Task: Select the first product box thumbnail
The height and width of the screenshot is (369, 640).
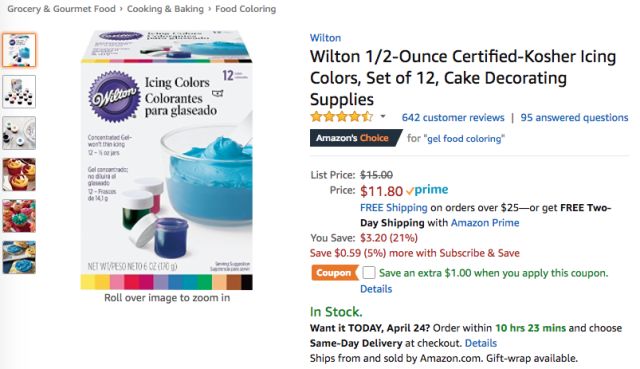Action: click(19, 50)
